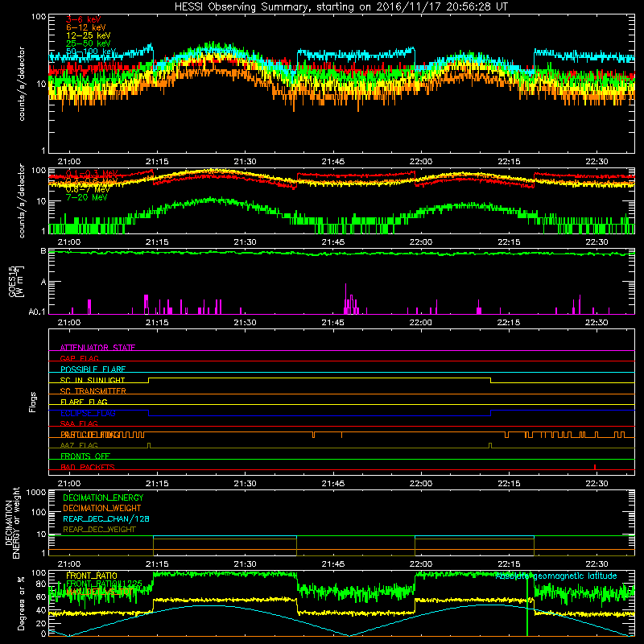The height and width of the screenshot is (644, 644).
Task: Select the SC_IN_SUNLIGHT flag label
Action: click(x=93, y=380)
